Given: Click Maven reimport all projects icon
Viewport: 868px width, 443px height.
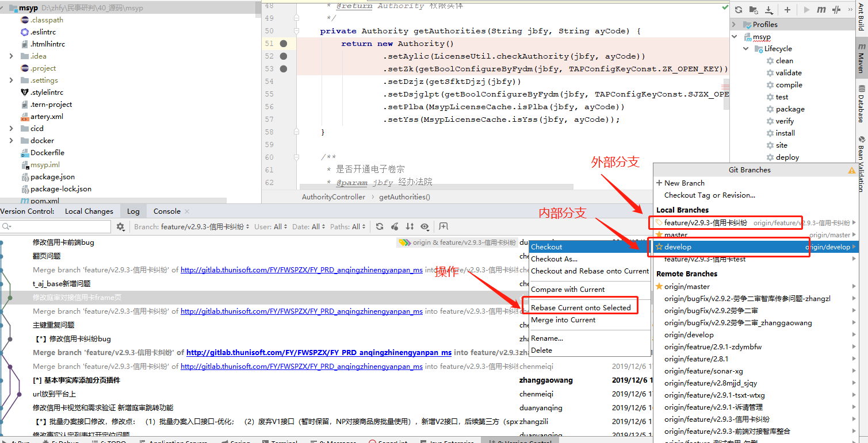Looking at the screenshot, I should (739, 10).
